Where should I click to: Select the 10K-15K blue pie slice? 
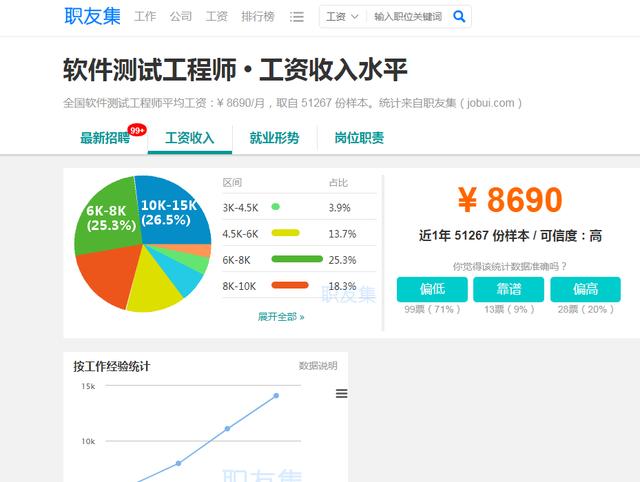[173, 212]
